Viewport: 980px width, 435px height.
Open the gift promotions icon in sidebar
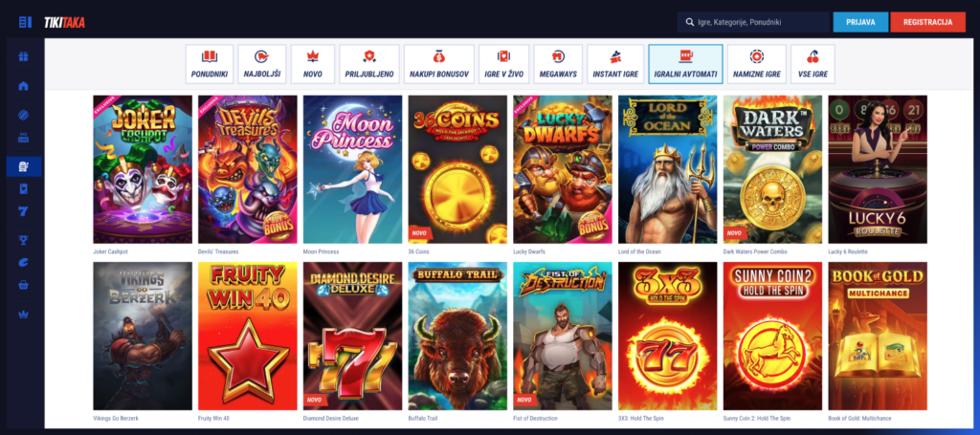[x=23, y=56]
